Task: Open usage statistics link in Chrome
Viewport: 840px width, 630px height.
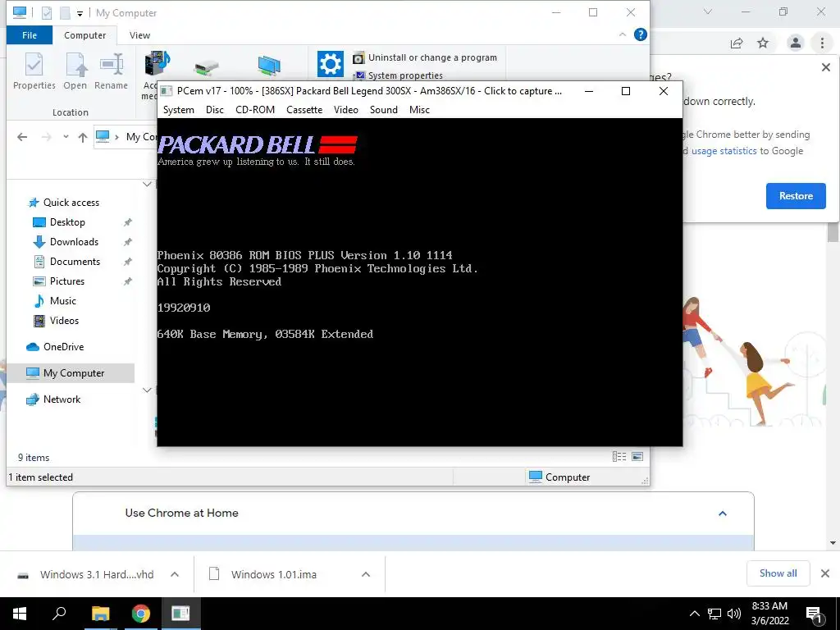Action: (x=724, y=151)
